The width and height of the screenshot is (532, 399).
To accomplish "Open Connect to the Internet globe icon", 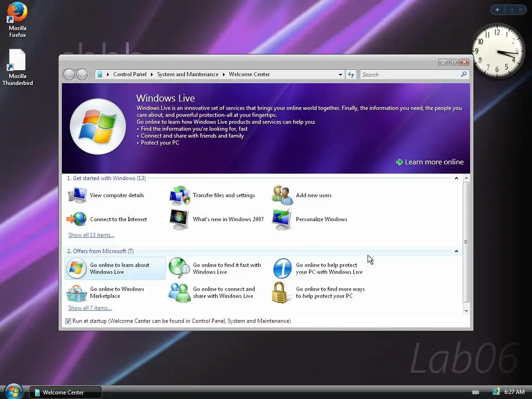I will click(77, 219).
